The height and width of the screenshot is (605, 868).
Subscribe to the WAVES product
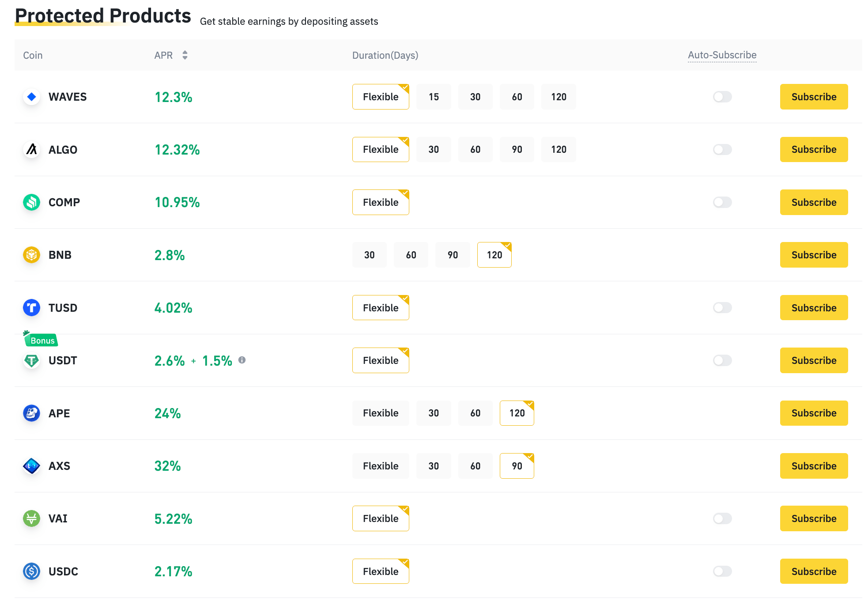click(x=814, y=97)
